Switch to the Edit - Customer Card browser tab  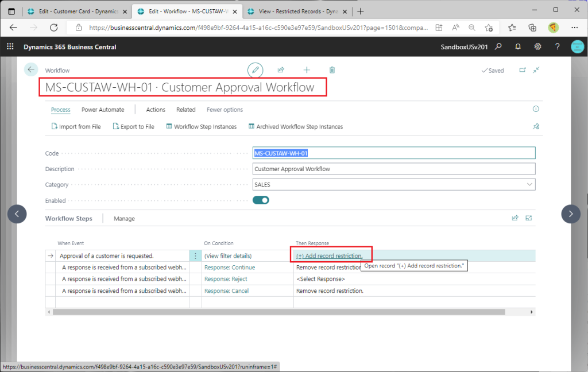[x=77, y=11]
